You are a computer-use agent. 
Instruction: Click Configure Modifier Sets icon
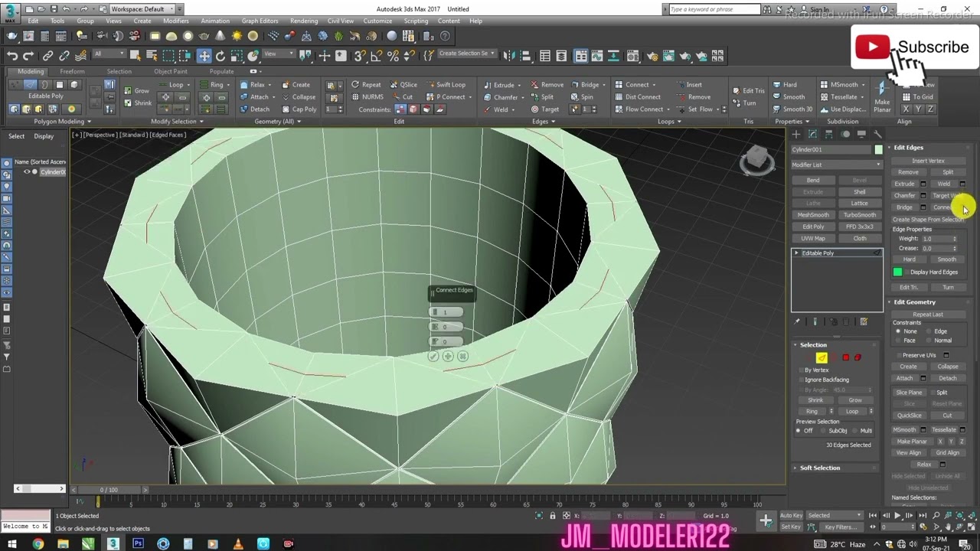(x=864, y=322)
